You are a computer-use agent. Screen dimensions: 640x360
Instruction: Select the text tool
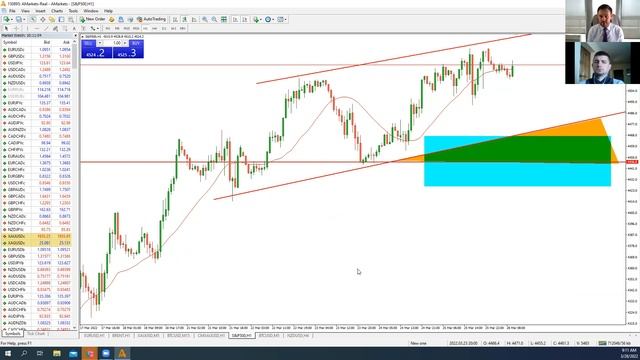(x=74, y=29)
